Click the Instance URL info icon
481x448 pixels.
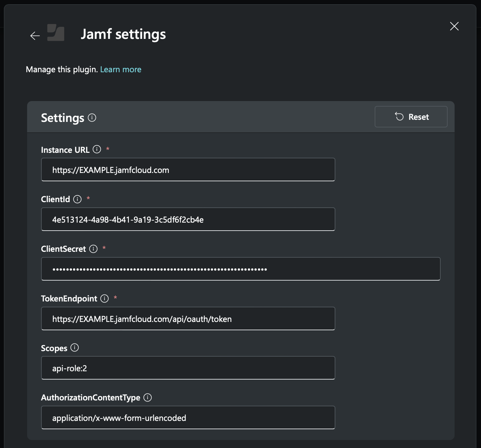[96, 150]
